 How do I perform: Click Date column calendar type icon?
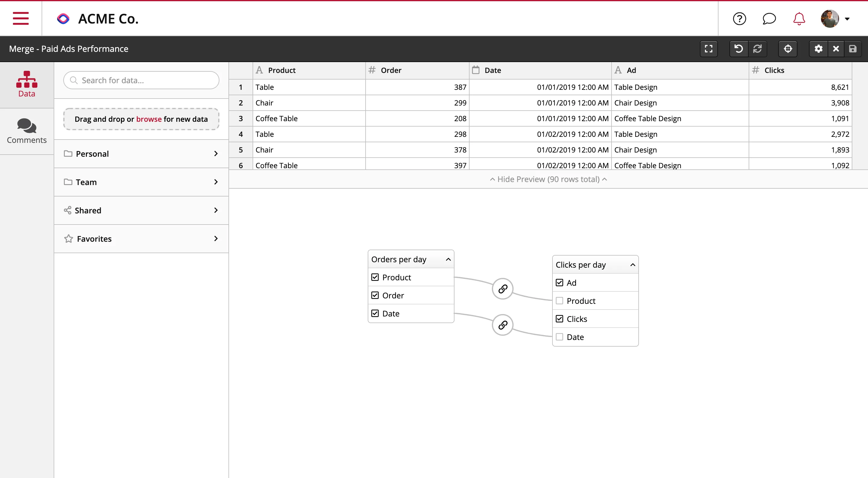click(x=476, y=70)
